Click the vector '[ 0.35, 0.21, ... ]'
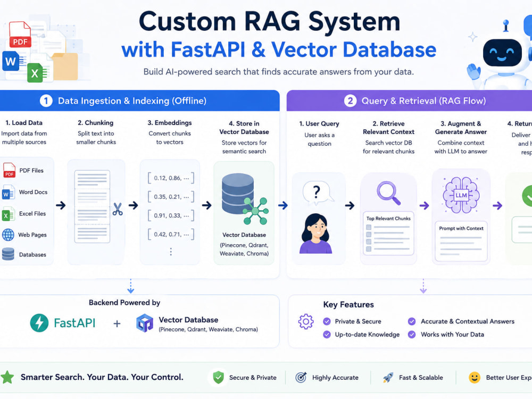532x399 pixels. [x=171, y=197]
